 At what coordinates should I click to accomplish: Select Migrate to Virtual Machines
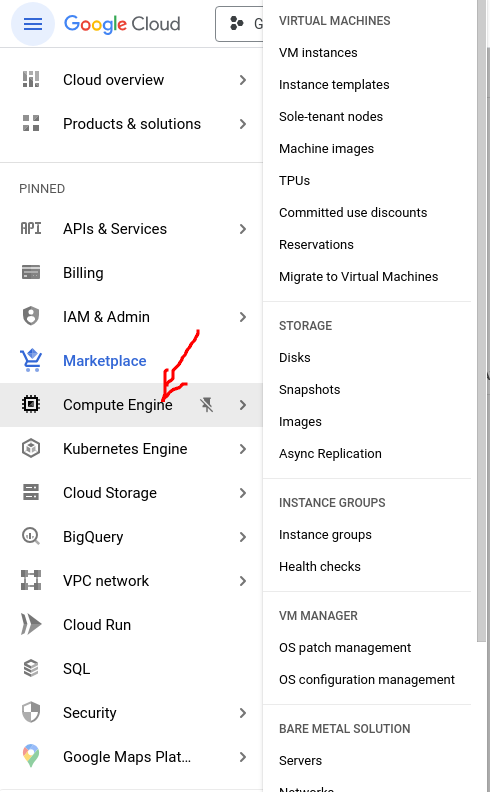click(359, 276)
